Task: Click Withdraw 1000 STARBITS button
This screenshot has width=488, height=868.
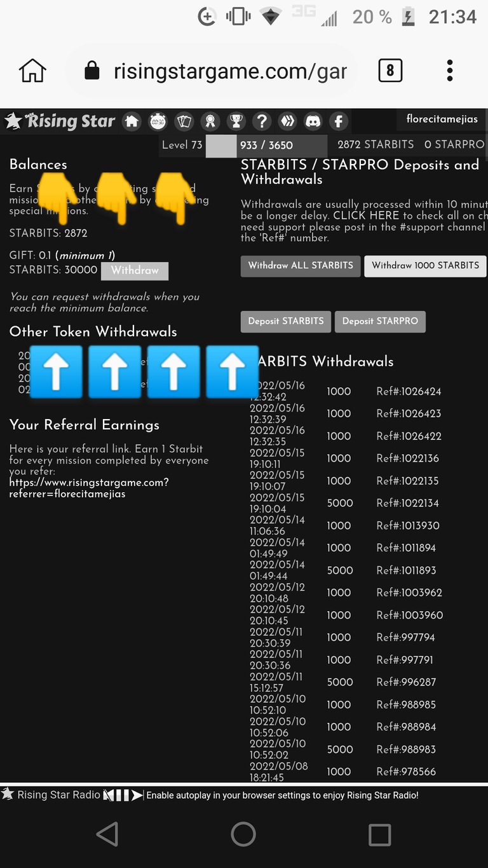Action: (x=425, y=266)
